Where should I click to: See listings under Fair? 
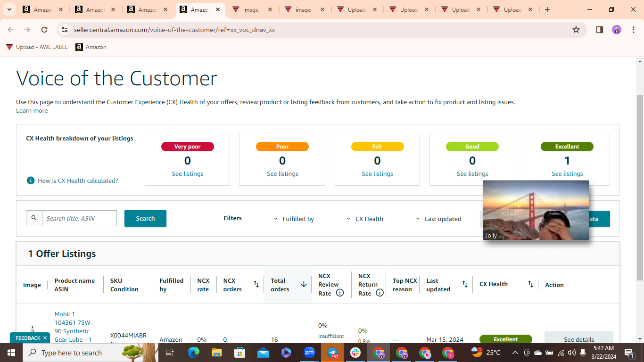[378, 174]
